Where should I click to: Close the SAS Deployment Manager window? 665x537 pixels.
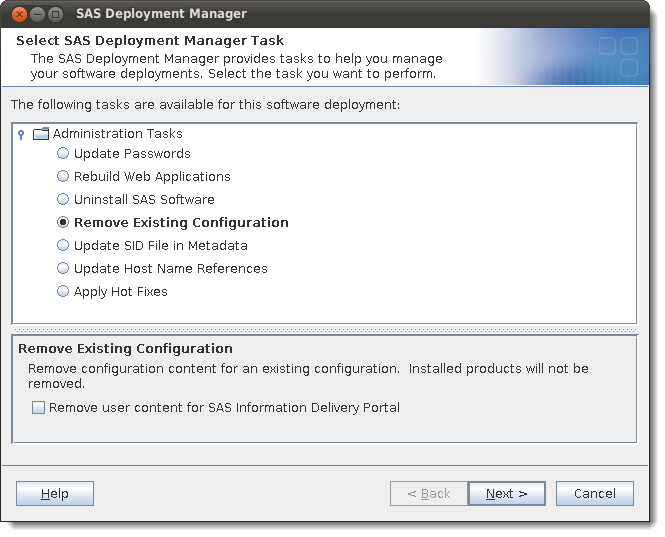point(19,14)
